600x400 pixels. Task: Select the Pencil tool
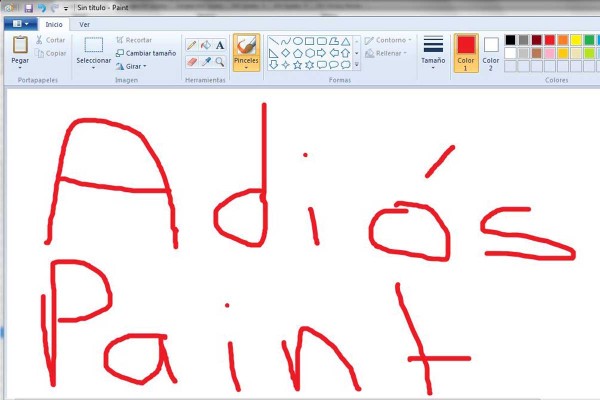(191, 45)
